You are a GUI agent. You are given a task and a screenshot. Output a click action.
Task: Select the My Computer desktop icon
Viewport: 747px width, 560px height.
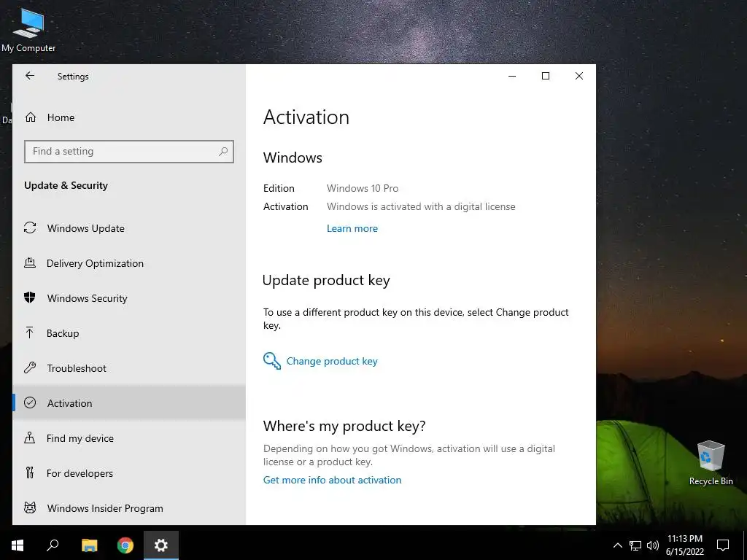(28, 29)
